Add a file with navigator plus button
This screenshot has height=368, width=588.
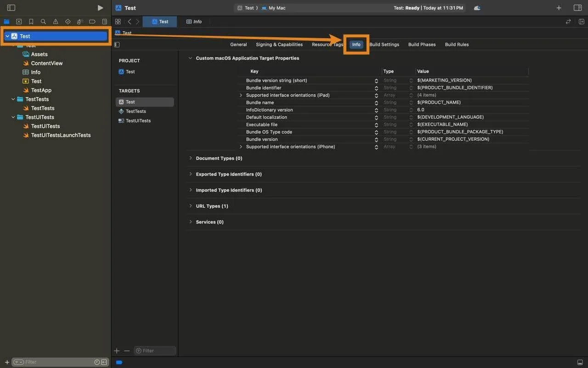[6, 362]
